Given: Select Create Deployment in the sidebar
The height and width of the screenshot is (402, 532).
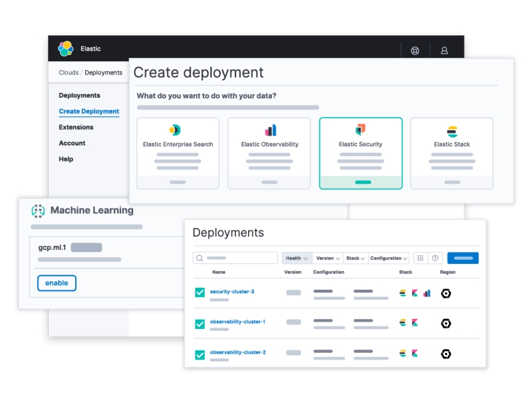Looking at the screenshot, I should point(89,112).
